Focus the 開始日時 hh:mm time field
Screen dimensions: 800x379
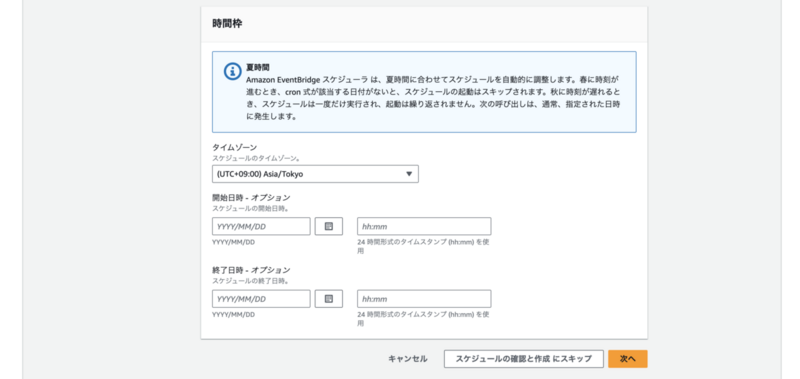point(424,226)
